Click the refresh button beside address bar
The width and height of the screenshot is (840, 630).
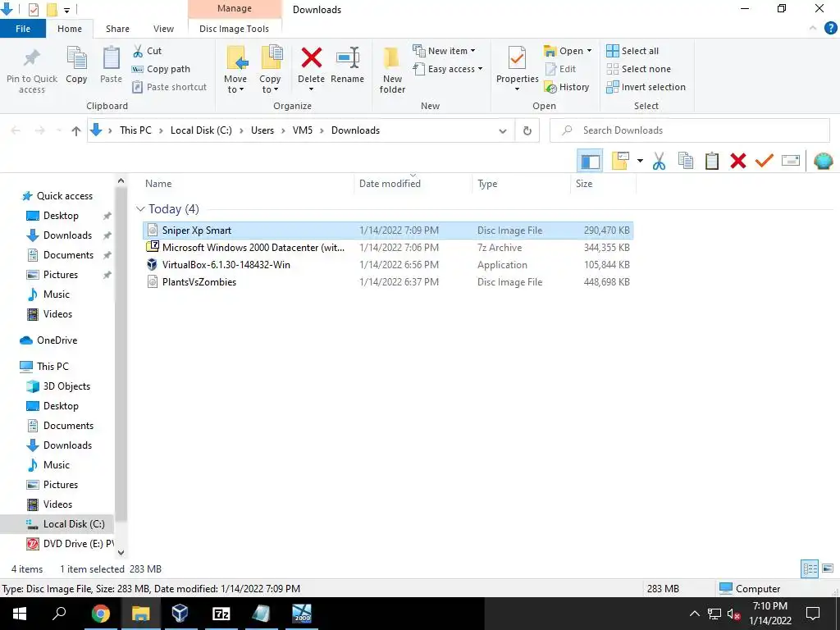pyautogui.click(x=527, y=130)
